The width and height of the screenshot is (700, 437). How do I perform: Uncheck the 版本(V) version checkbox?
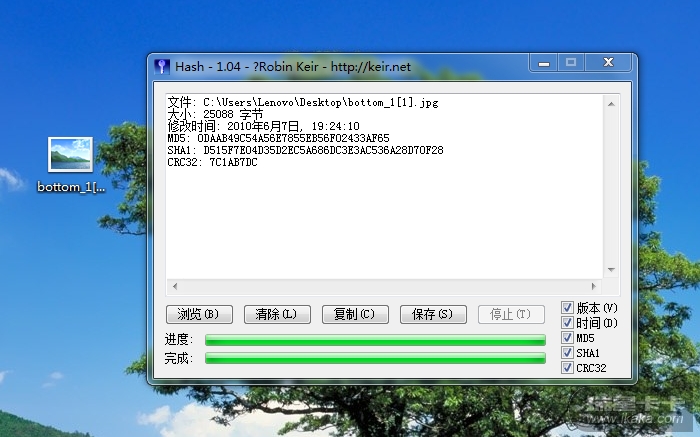click(567, 308)
